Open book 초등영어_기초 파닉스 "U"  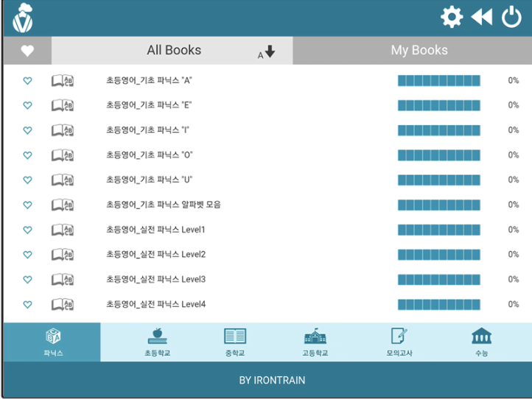tap(149, 180)
